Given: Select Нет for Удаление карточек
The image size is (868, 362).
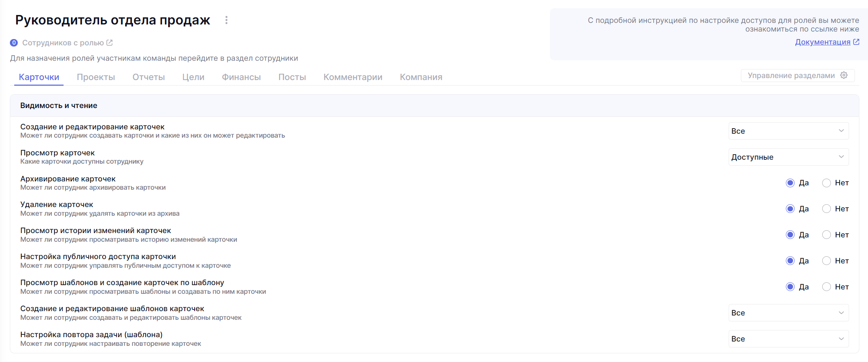Looking at the screenshot, I should point(827,209).
